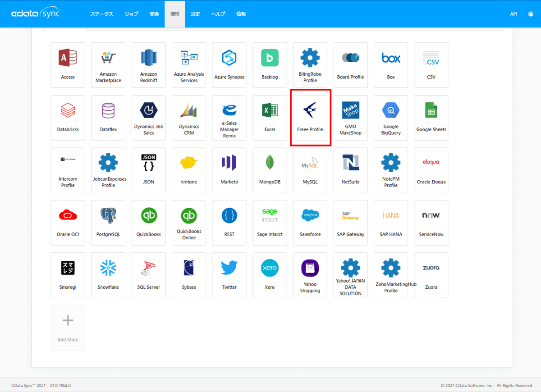Viewport: 541px width, 392px height.
Task: Go to the ジョブ menu
Action: tap(132, 14)
